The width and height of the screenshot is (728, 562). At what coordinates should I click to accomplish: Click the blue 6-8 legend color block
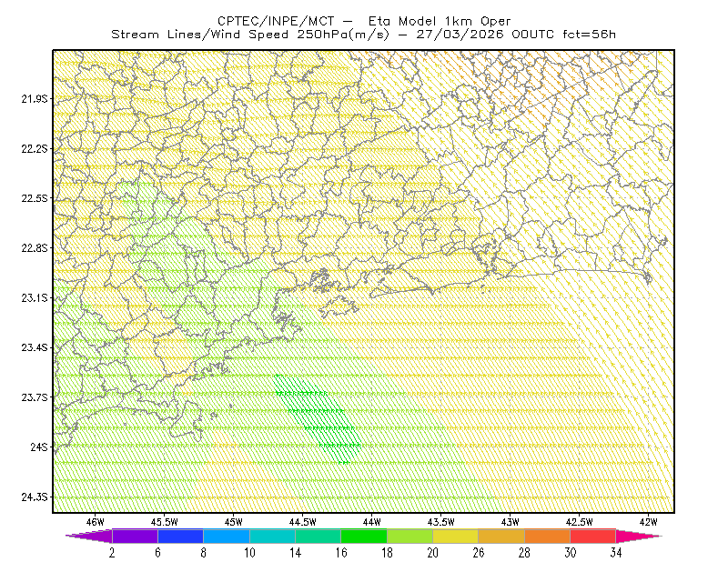[x=180, y=536]
